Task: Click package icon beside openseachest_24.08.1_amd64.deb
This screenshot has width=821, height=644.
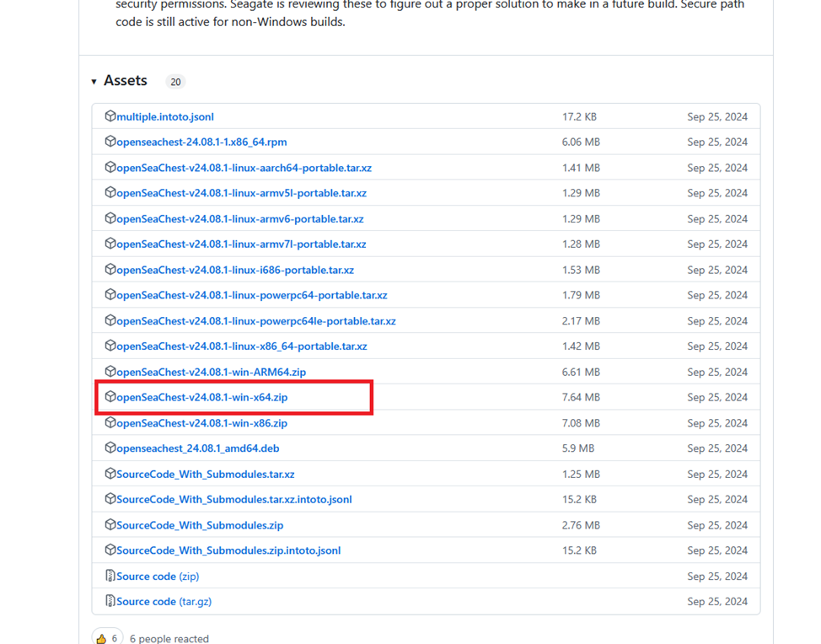Action: coord(110,447)
